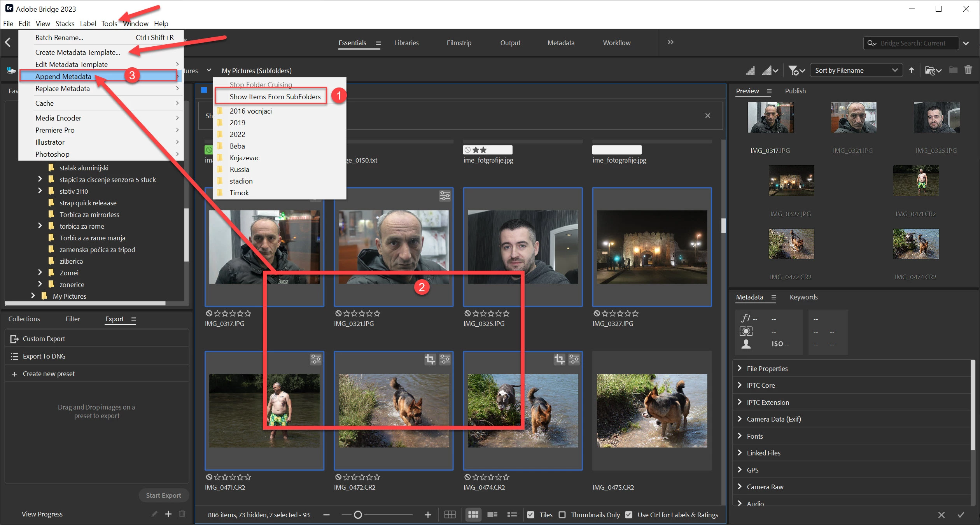The width and height of the screenshot is (980, 525).
Task: Click the Start Export button
Action: pyautogui.click(x=163, y=495)
